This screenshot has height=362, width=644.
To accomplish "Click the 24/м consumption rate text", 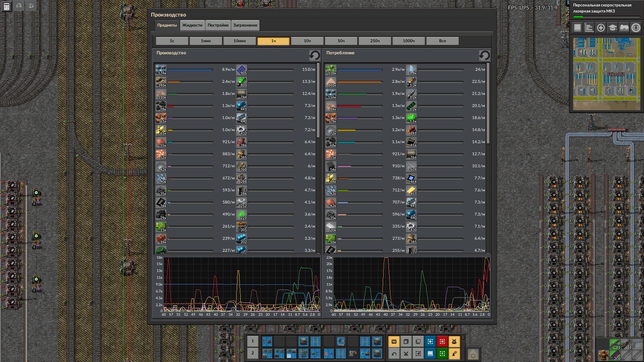I will coord(480,70).
